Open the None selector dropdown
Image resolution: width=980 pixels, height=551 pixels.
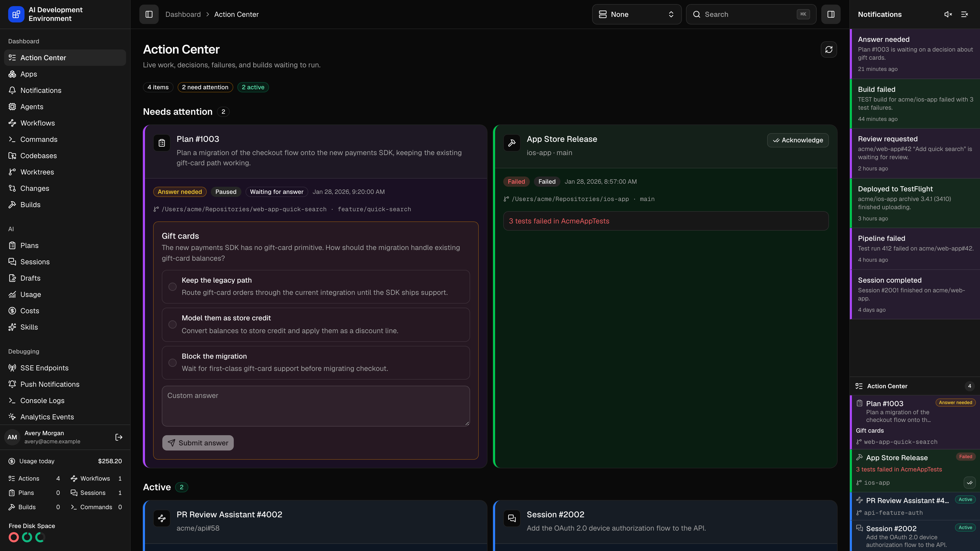tap(636, 15)
